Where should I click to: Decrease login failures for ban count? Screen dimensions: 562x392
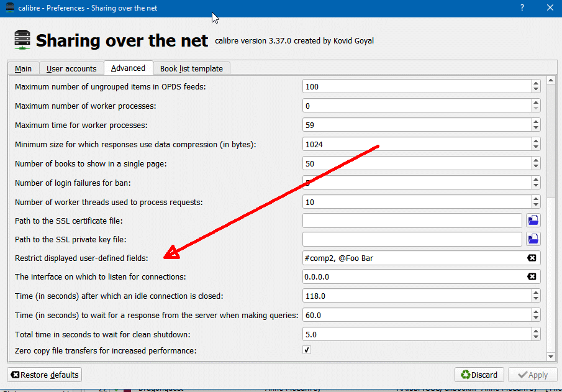pos(536,186)
